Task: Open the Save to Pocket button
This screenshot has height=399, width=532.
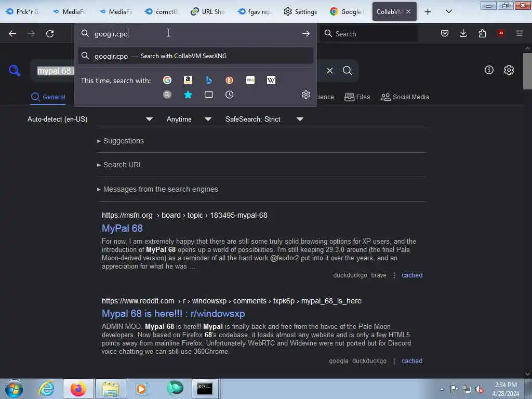Action: (445, 33)
